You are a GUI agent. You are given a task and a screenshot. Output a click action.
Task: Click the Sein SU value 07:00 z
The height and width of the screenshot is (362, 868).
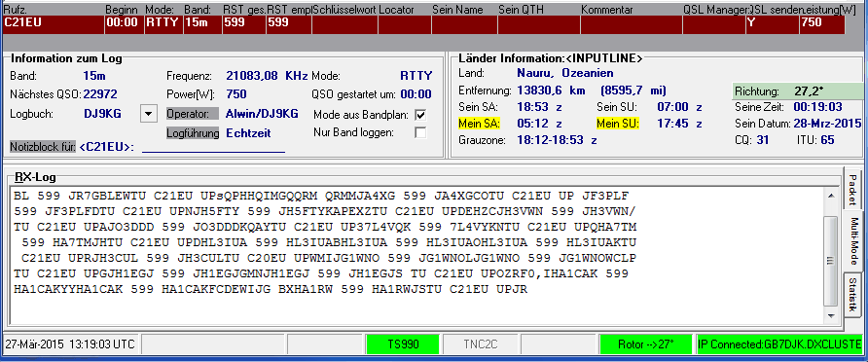click(x=679, y=107)
